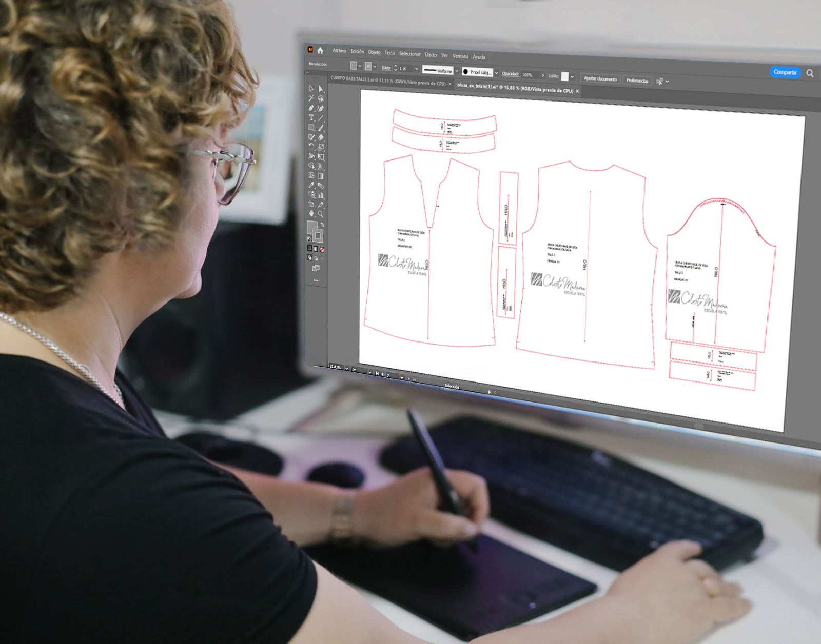Screen dimensions: 821x644
Task: Open the search magnifier icon
Action: coord(810,73)
